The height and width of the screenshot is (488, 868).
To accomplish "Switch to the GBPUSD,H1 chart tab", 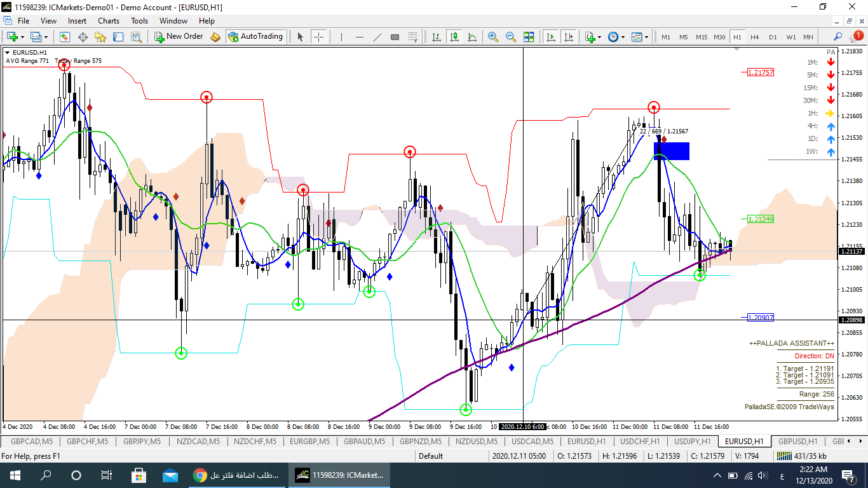I will [x=797, y=442].
